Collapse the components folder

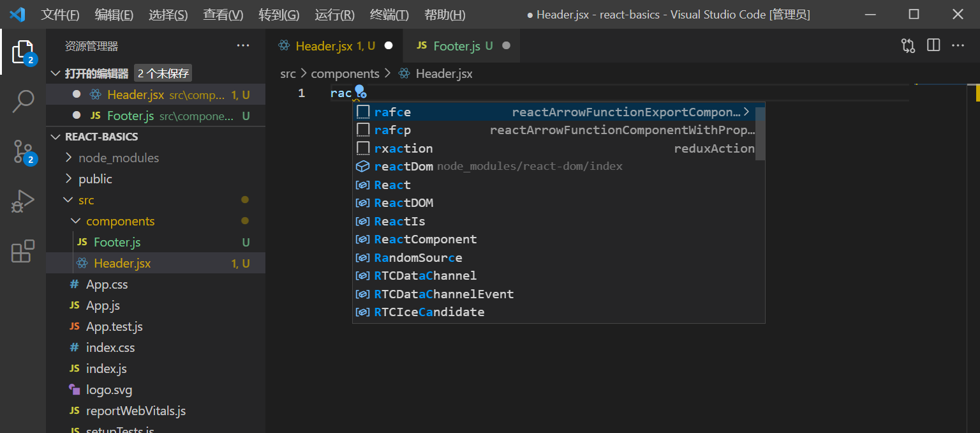75,221
